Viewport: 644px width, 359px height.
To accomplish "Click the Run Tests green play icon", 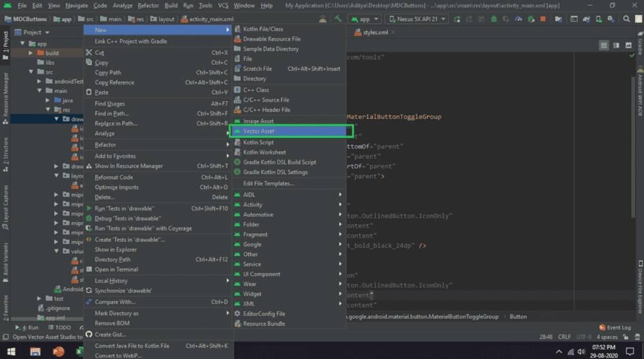I will pos(89,208).
